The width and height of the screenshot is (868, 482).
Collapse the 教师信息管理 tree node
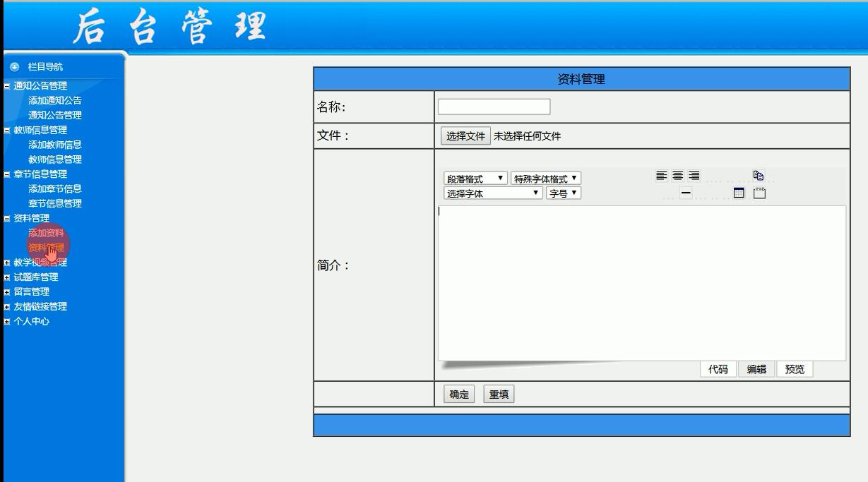point(7,131)
